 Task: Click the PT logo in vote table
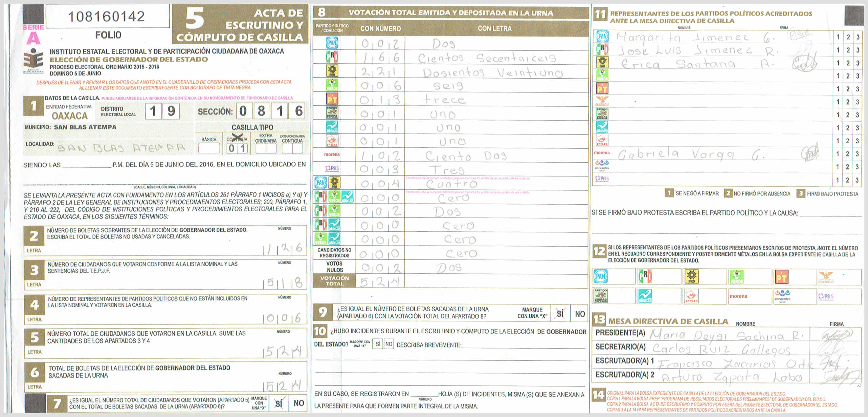click(332, 99)
